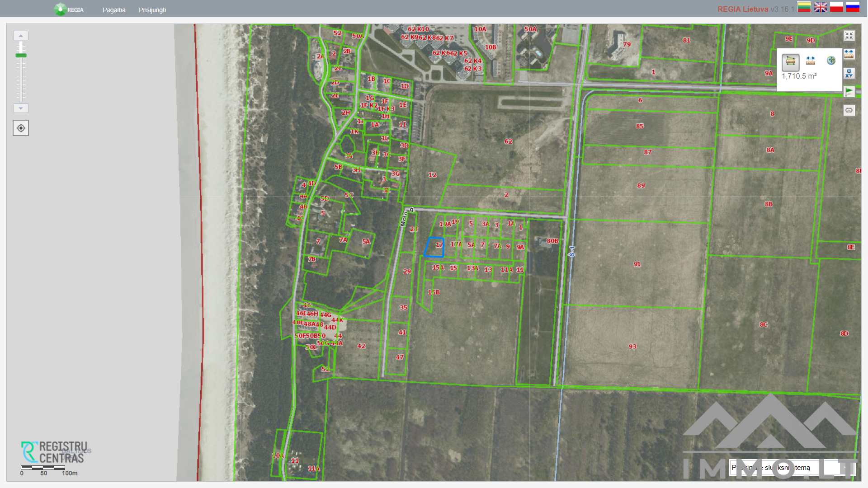Click parcel label 79 on the map
Screen dimensions: 868x488
pos(627,44)
